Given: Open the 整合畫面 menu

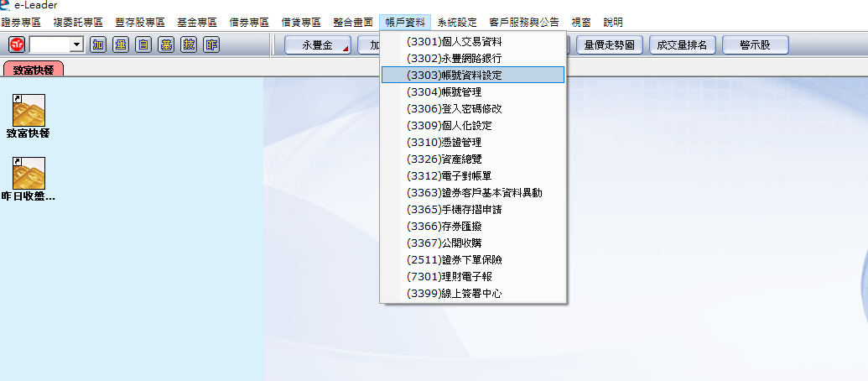Looking at the screenshot, I should coord(353,23).
